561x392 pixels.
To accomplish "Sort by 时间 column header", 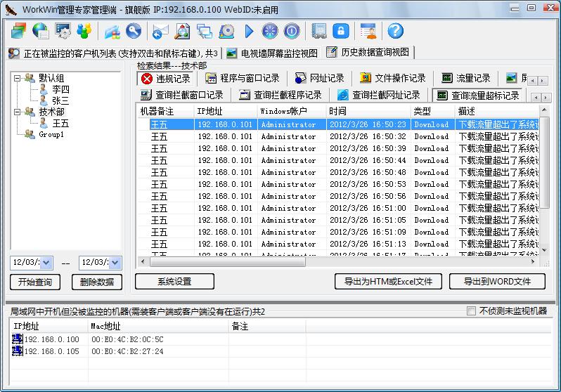I will [x=368, y=111].
